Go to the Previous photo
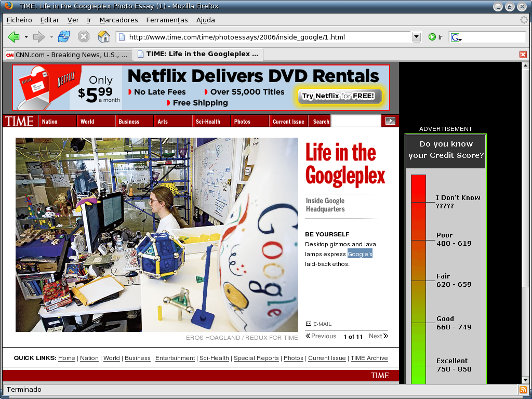Image resolution: width=532 pixels, height=399 pixels. (321, 336)
